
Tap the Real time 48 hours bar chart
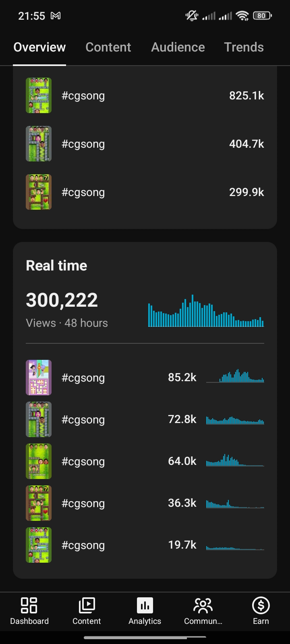[x=206, y=311]
